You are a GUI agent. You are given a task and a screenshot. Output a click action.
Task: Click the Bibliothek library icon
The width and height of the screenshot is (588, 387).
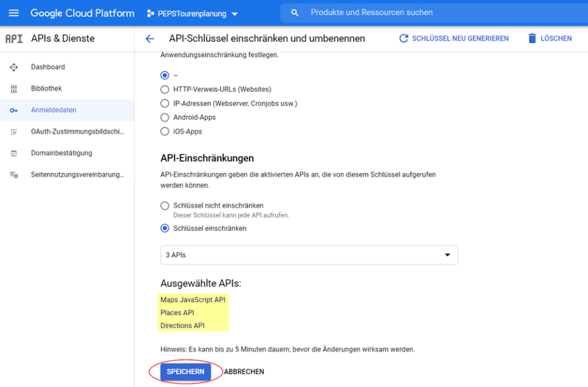point(14,89)
